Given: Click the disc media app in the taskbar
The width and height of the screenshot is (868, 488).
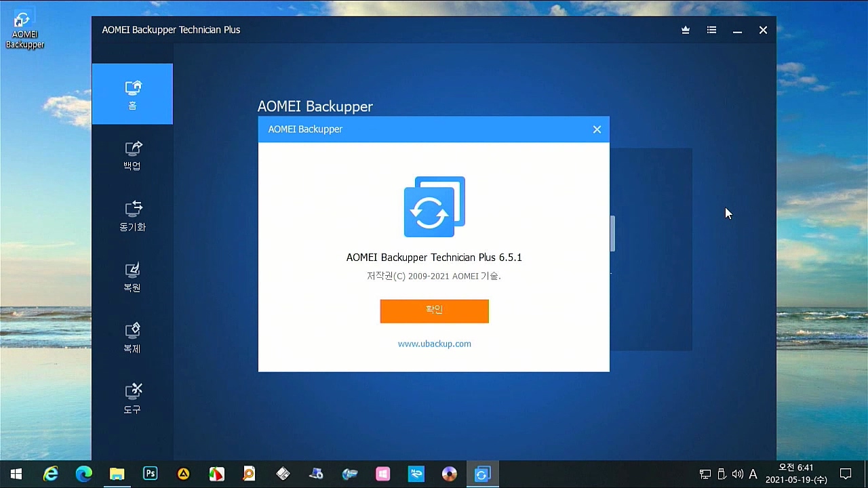Looking at the screenshot, I should pyautogui.click(x=449, y=474).
